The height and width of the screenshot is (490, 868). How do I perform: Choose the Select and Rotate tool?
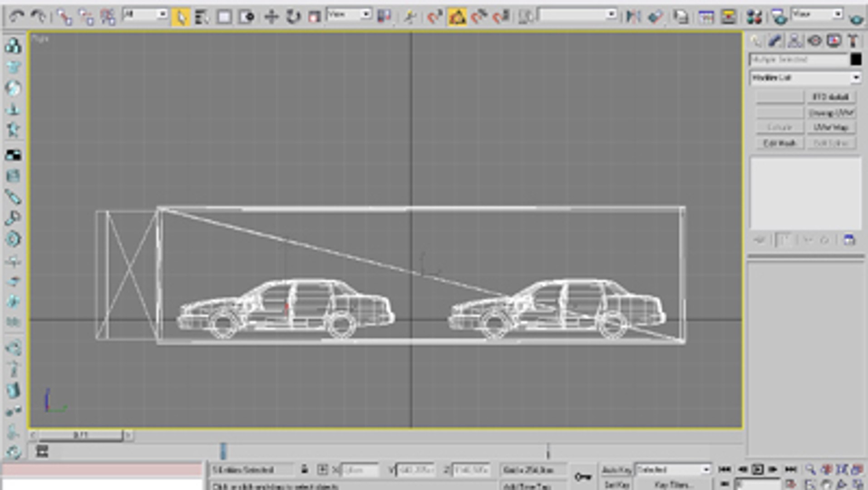[293, 17]
